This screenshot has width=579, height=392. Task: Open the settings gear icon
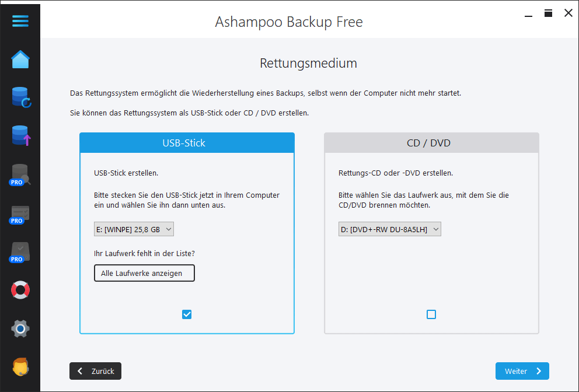[x=20, y=328]
